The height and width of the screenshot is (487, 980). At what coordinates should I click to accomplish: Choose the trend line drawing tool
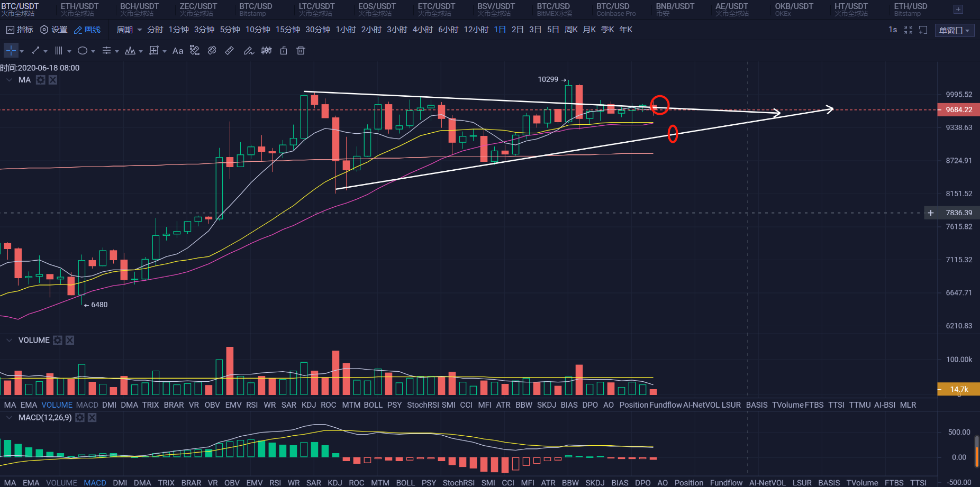click(35, 51)
